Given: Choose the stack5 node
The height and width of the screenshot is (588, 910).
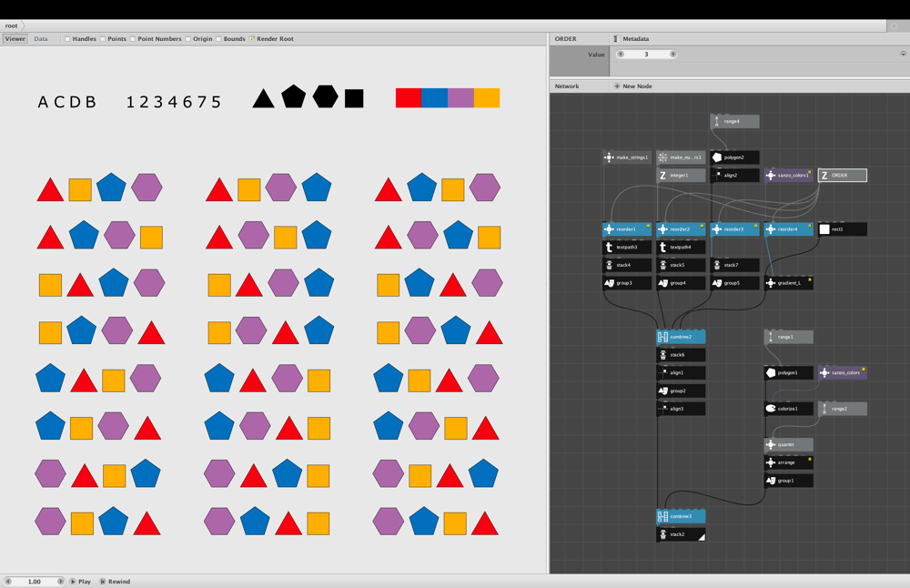Looking at the screenshot, I should tap(681, 265).
